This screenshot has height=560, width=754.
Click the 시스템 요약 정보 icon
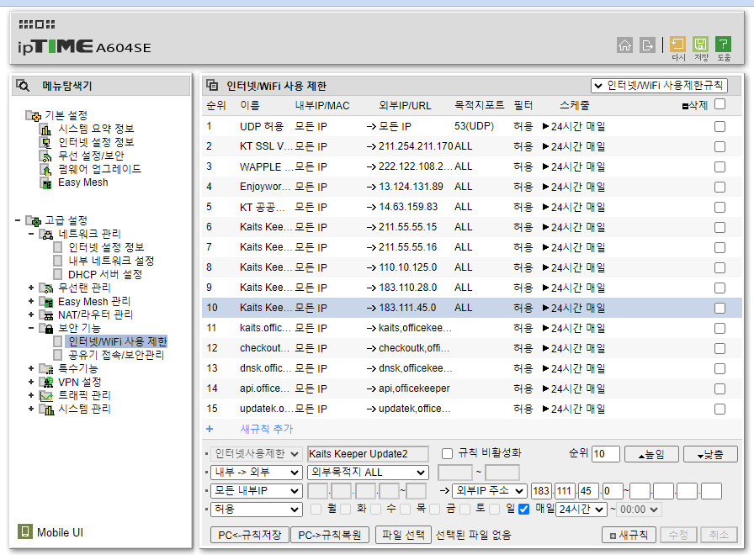[x=45, y=129]
